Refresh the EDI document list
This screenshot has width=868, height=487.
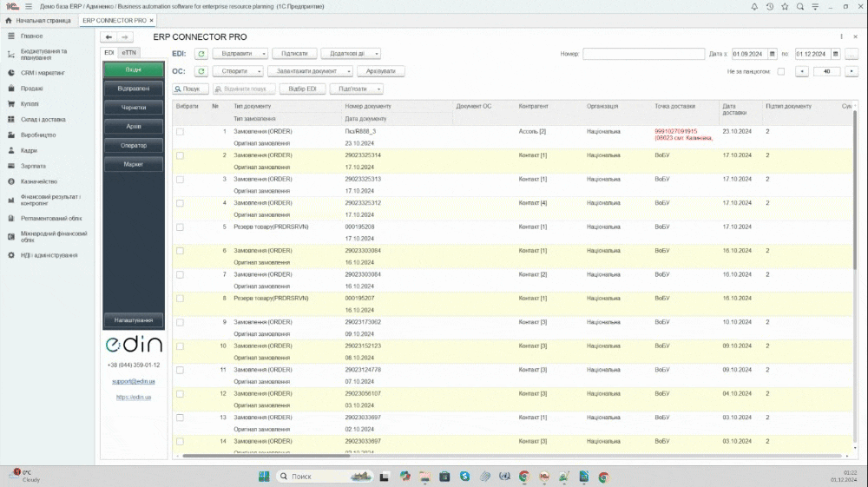[201, 54]
